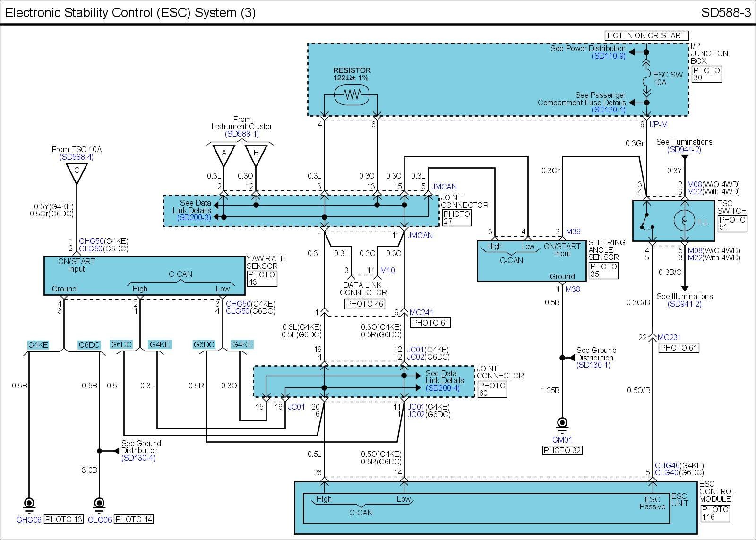
Task: Open the SD200-3 data link details reference
Action: [x=194, y=218]
